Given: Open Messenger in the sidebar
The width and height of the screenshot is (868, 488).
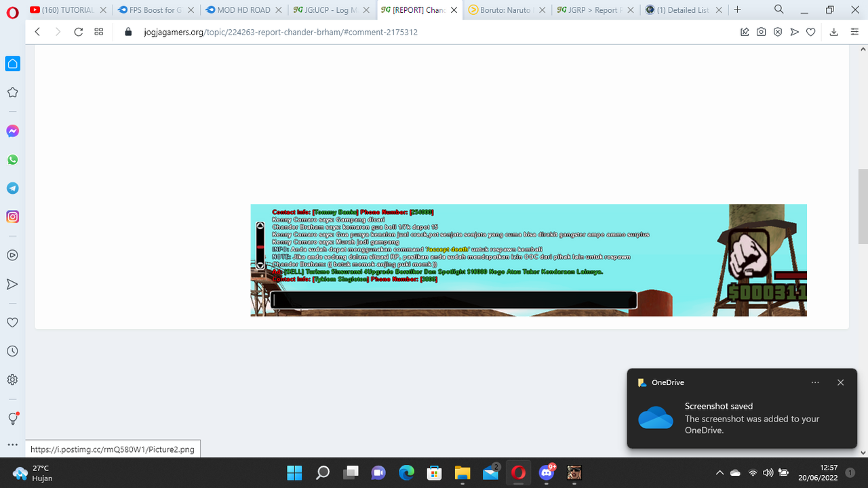Looking at the screenshot, I should click(x=12, y=131).
